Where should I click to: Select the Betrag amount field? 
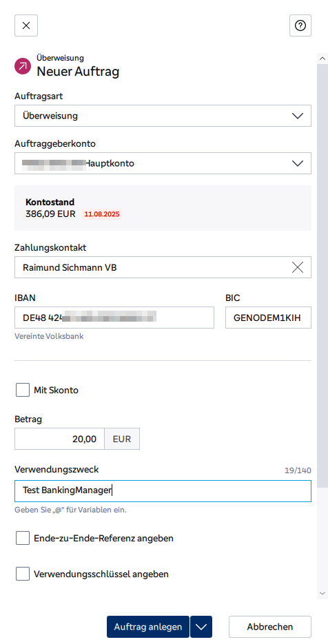(59, 439)
